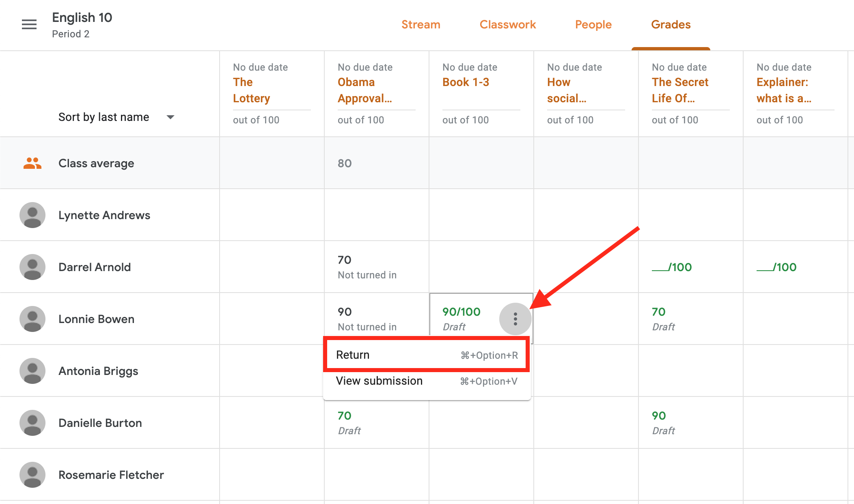Screen dimensions: 854x504
Task: Click Lonnie Bowen's avatar
Action: (32, 319)
